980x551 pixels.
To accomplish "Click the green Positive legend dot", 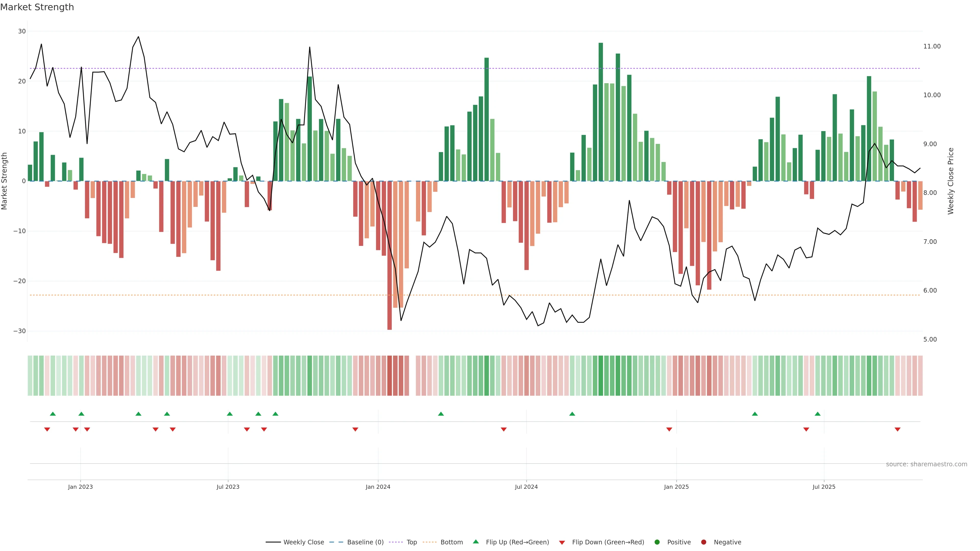I will 657,542.
